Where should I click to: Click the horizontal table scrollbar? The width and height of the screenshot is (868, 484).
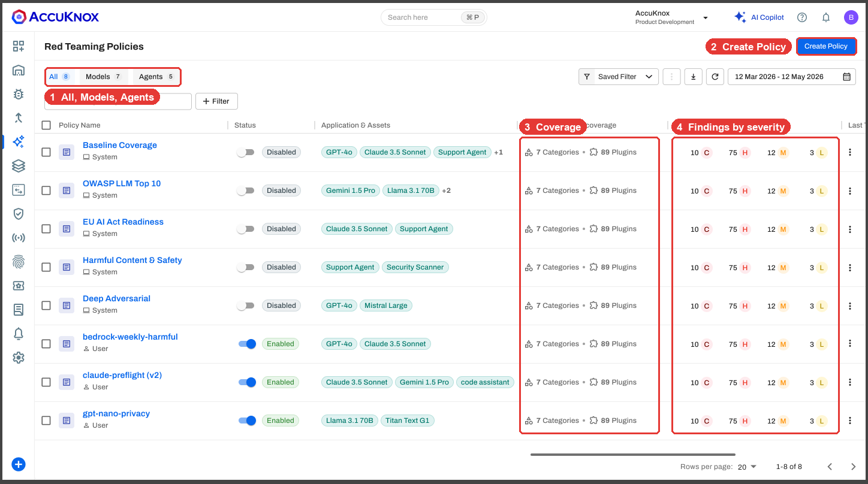click(x=633, y=455)
